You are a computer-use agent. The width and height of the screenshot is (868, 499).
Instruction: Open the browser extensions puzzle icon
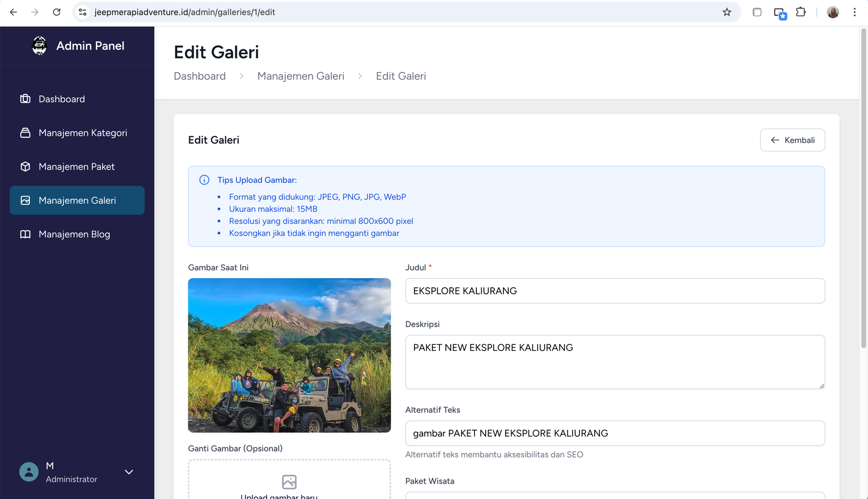tap(801, 12)
